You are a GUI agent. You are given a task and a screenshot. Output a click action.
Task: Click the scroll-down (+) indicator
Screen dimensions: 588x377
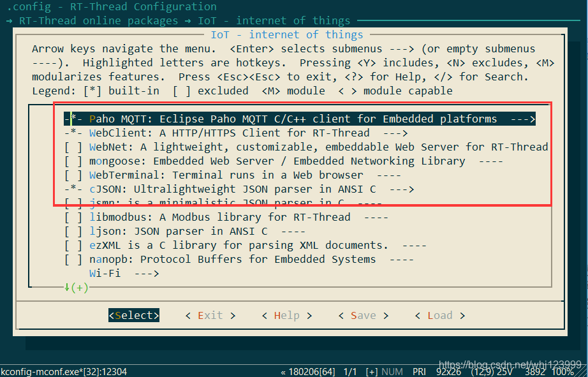tap(77, 288)
